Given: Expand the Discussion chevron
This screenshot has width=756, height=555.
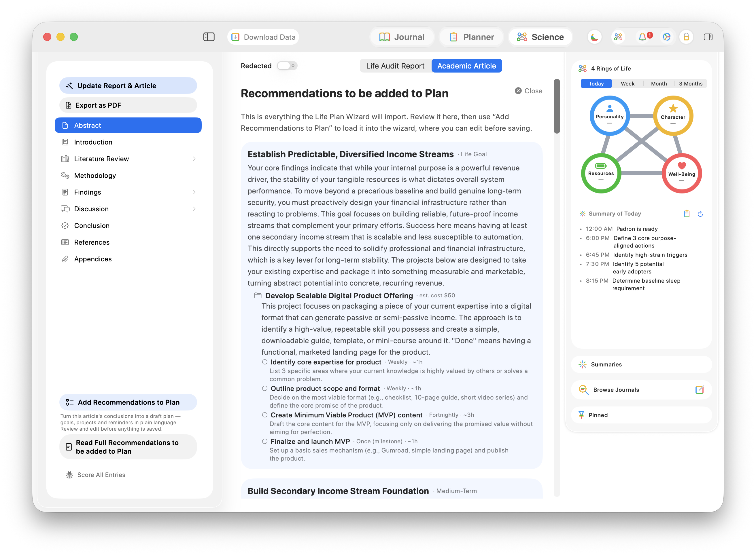Looking at the screenshot, I should tap(194, 209).
